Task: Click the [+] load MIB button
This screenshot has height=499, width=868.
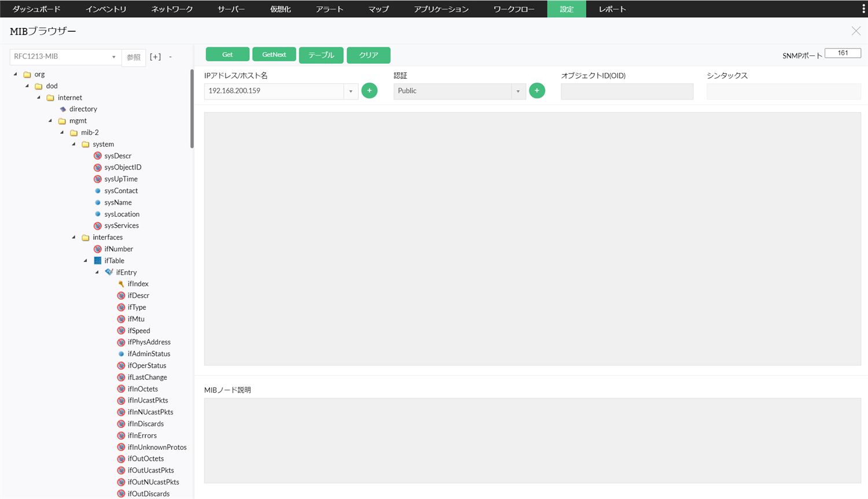Action: [x=155, y=57]
